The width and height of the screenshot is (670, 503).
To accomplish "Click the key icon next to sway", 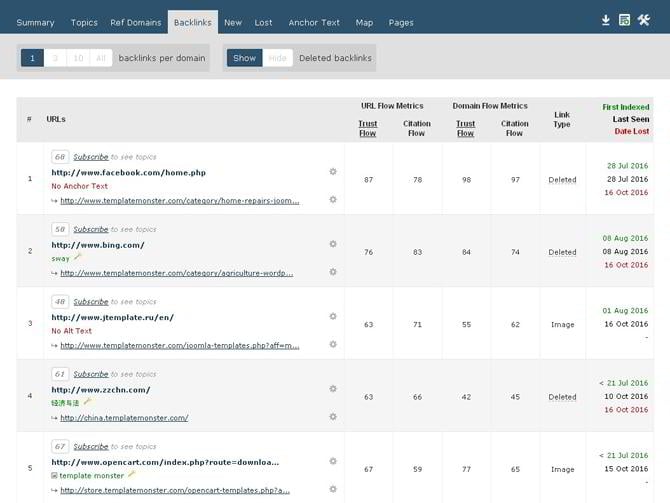I will pos(78,257).
